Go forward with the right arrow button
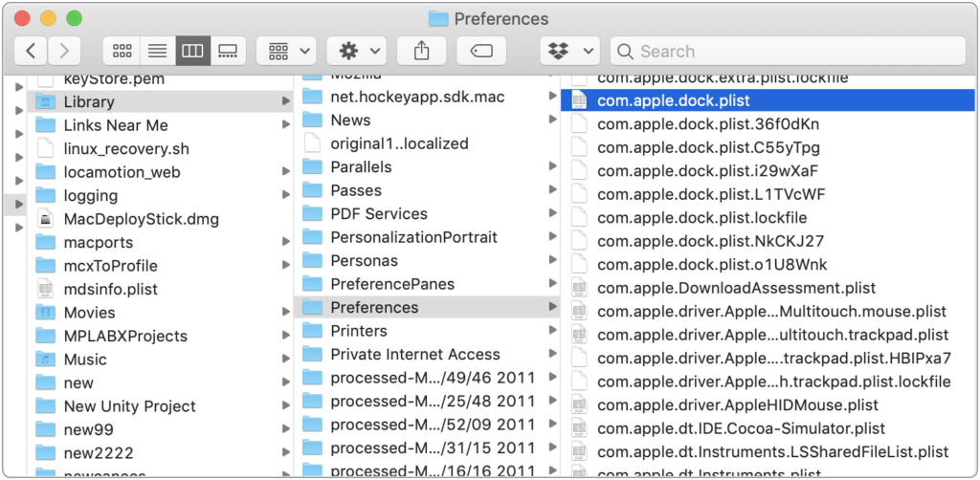This screenshot has height=480, width=980. pyautogui.click(x=64, y=52)
